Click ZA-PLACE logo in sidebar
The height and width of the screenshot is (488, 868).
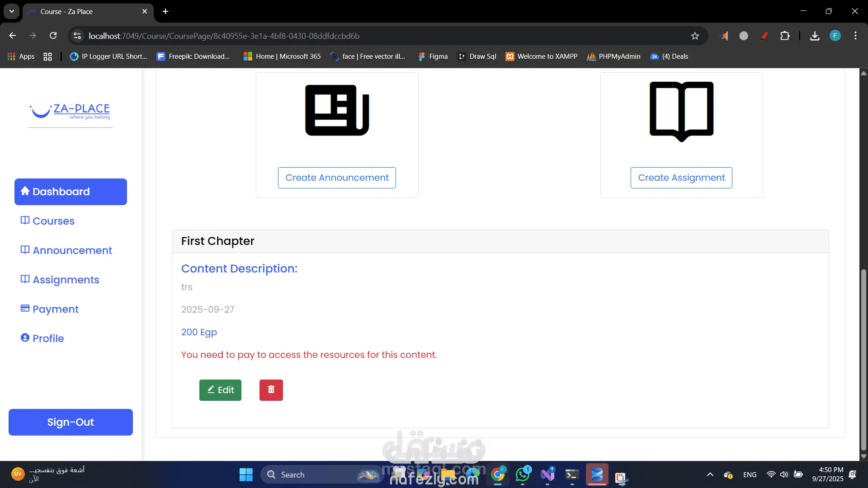point(71,111)
